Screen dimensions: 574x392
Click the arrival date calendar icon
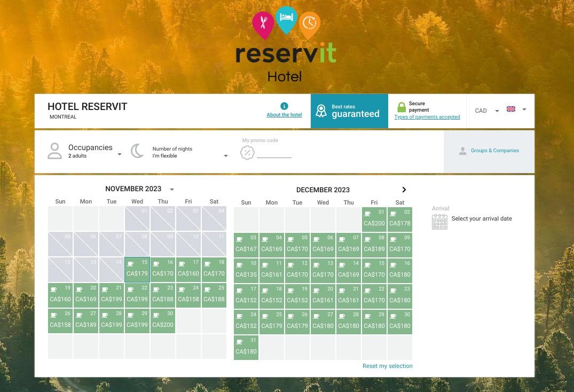(439, 222)
